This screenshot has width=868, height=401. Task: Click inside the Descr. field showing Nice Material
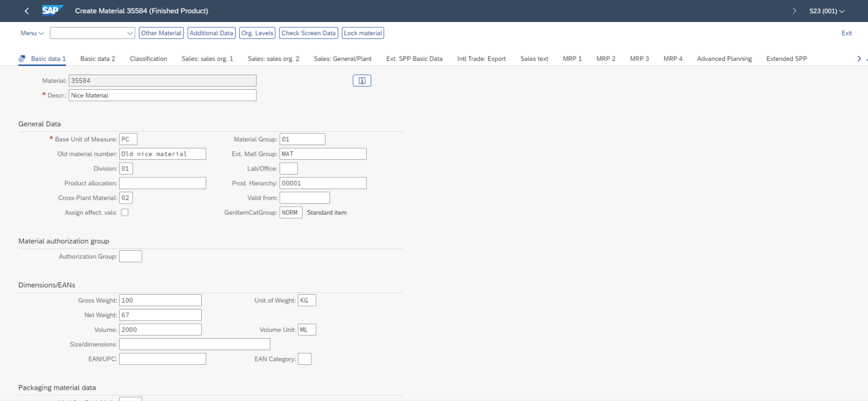162,95
